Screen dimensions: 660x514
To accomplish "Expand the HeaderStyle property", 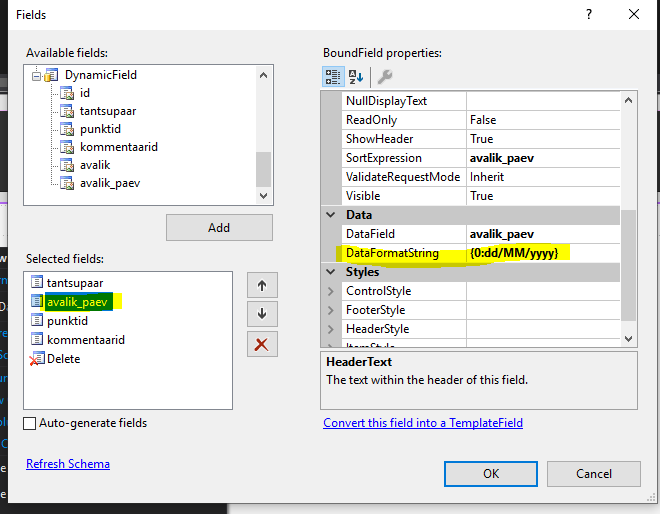I will coord(331,329).
